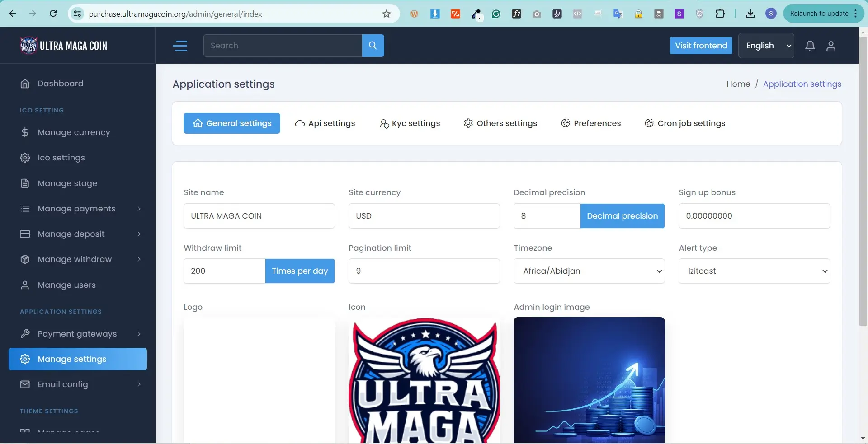Screen dimensions: 868x444
Task: Open browser extensions puzzle icon
Action: (720, 14)
